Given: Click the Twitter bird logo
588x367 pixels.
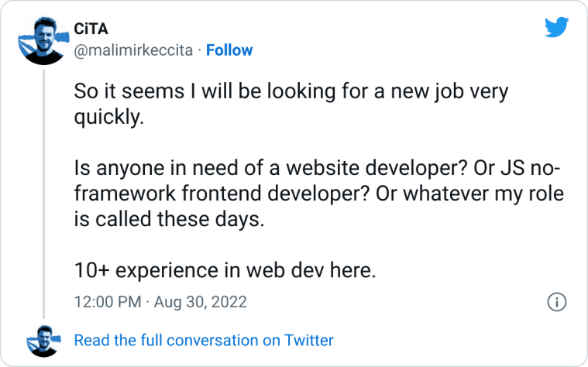Looking at the screenshot, I should click(556, 27).
